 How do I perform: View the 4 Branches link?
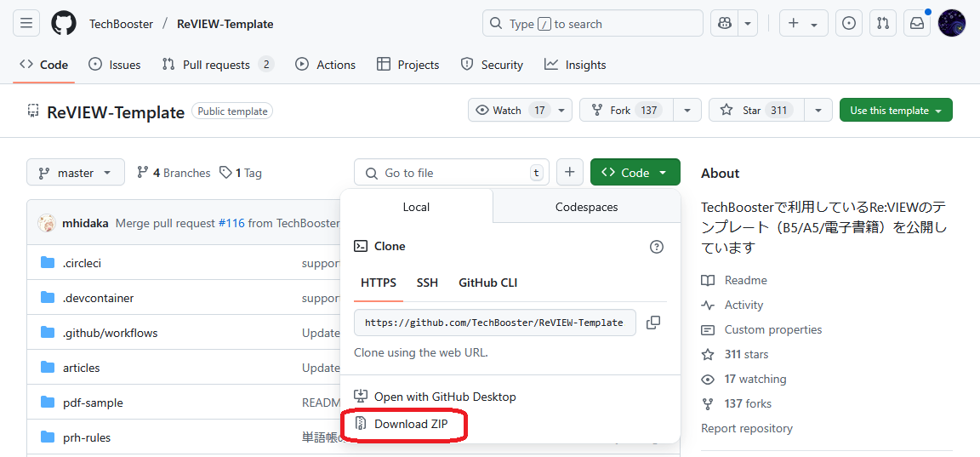pos(174,173)
